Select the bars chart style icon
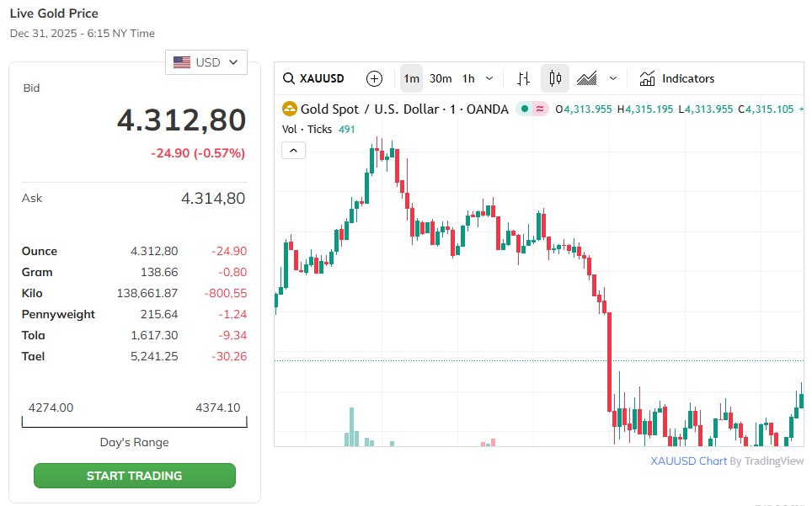 pos(523,78)
